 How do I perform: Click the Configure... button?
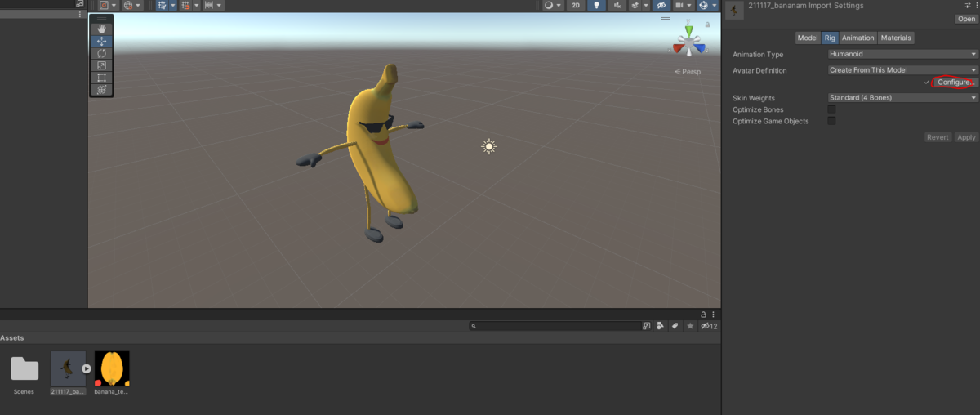(x=955, y=83)
